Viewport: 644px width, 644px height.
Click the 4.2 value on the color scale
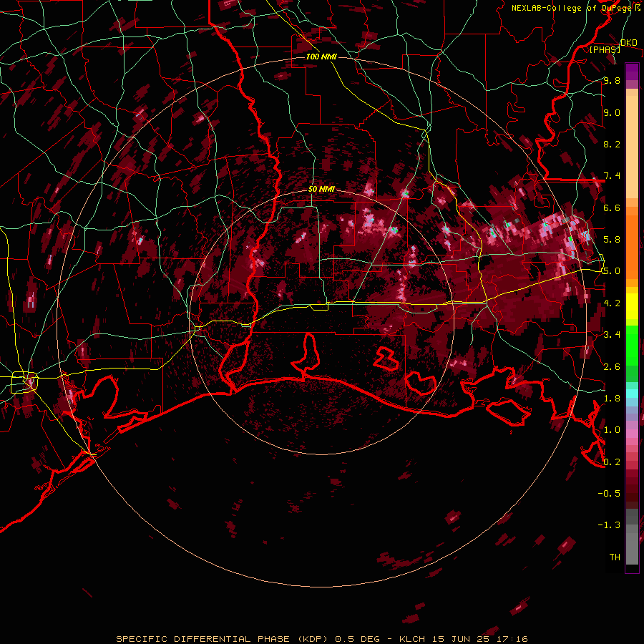pos(612,303)
